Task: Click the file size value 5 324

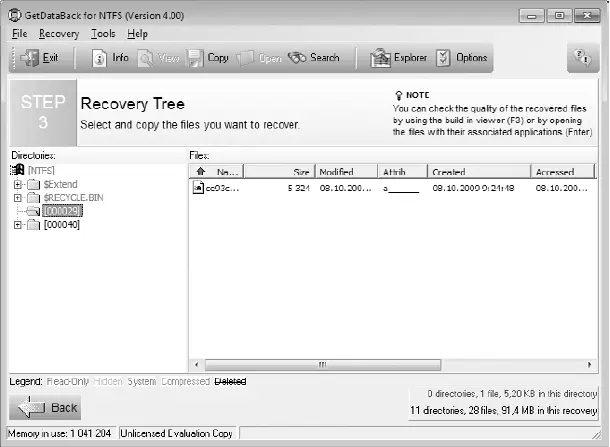Action: point(299,188)
